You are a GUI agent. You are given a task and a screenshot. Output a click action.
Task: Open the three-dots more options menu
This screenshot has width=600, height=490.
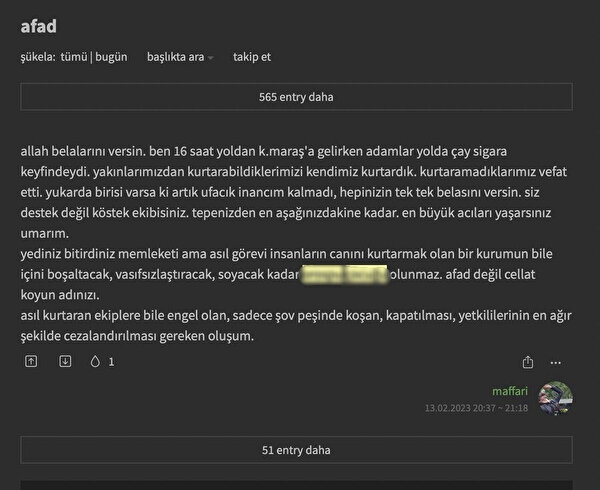pos(556,363)
